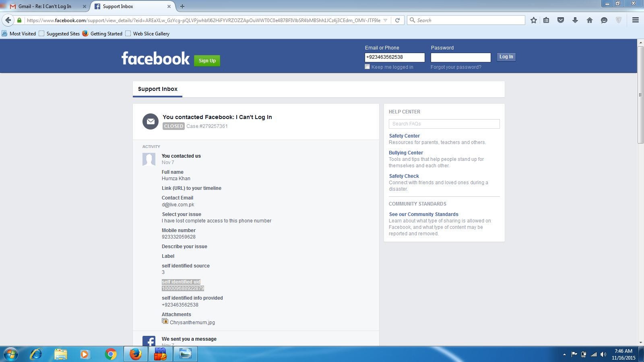
Task: Open the bookmarks list icon
Action: [546, 20]
